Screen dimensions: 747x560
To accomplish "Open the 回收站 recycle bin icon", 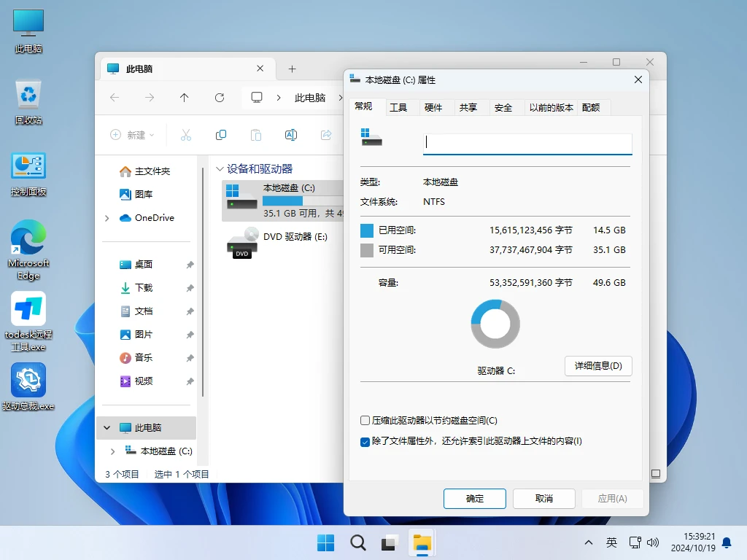I will click(x=28, y=102).
